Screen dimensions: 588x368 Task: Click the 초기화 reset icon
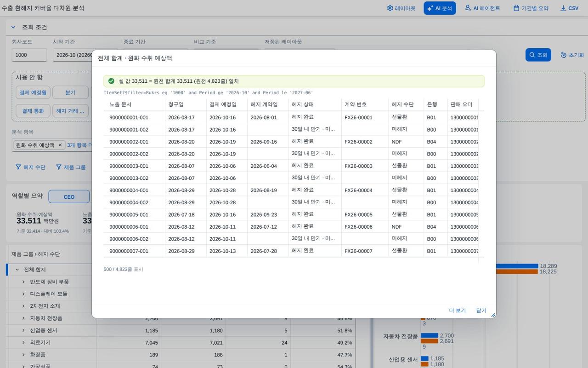(x=572, y=55)
